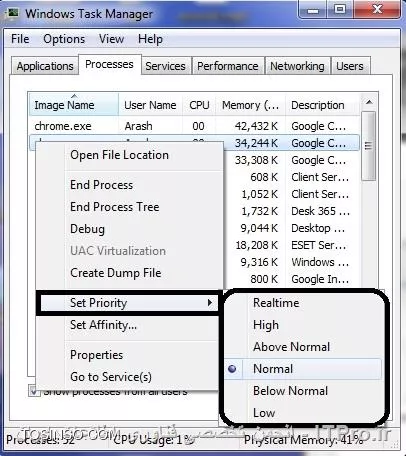Set priority to Above Normal
The width and height of the screenshot is (406, 456).
pos(304,347)
